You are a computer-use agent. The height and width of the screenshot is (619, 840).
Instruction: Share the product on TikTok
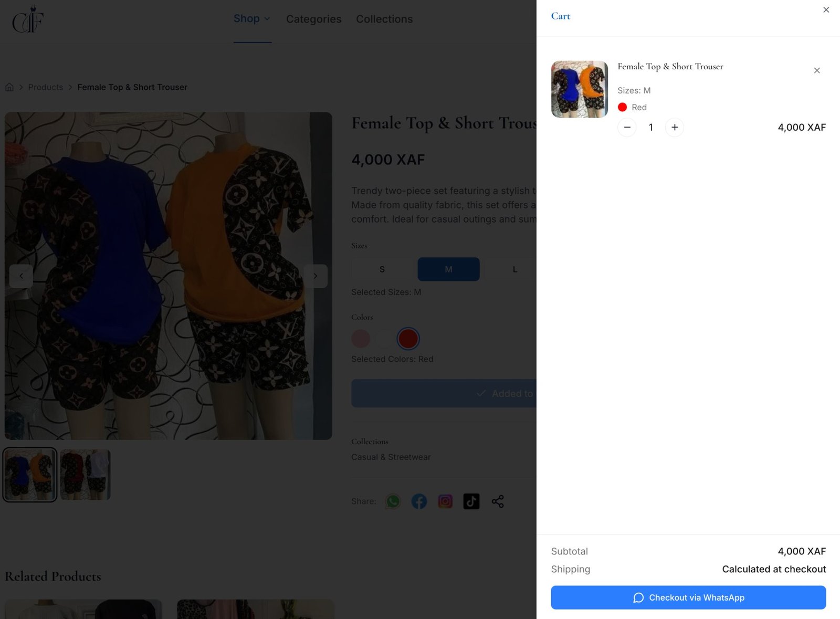471,501
